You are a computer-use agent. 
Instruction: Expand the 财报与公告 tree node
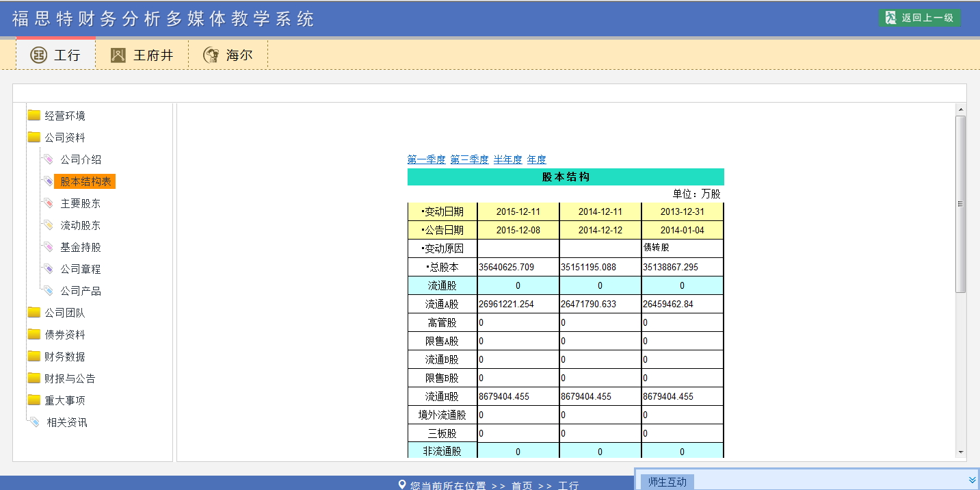(x=70, y=378)
